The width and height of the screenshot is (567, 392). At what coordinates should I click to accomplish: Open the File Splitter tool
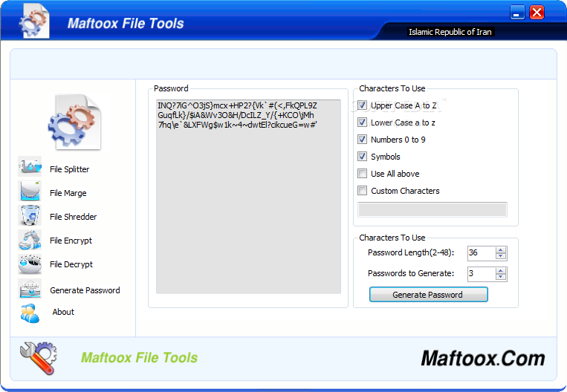point(69,169)
